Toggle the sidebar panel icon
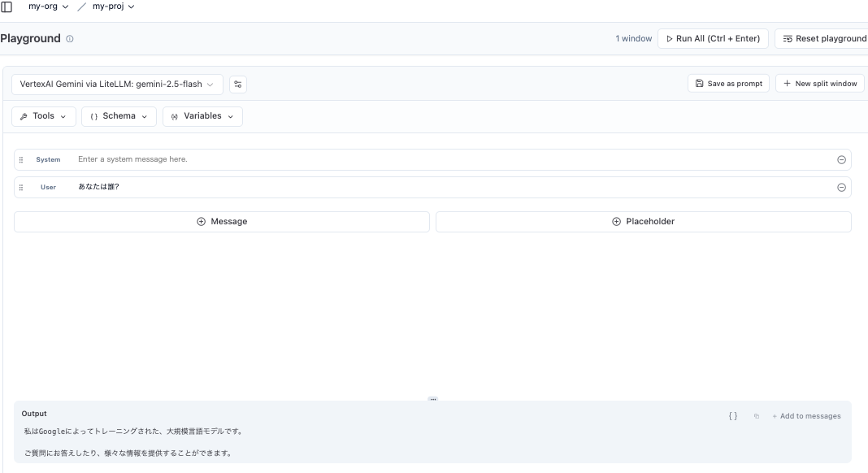The width and height of the screenshot is (868, 473). click(x=7, y=7)
